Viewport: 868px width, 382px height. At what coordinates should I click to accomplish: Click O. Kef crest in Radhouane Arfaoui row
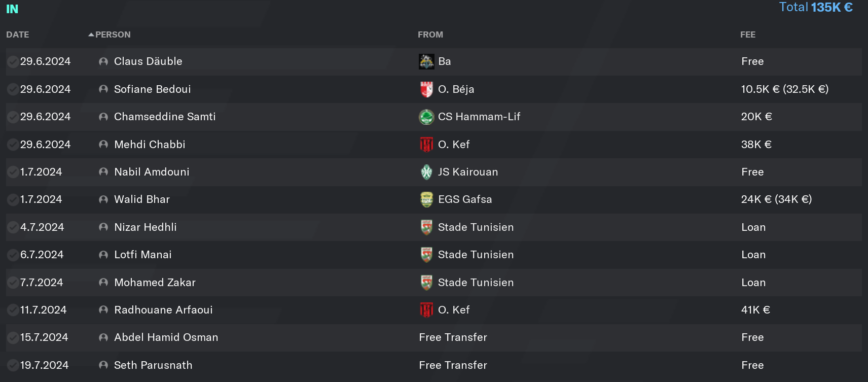pos(426,310)
